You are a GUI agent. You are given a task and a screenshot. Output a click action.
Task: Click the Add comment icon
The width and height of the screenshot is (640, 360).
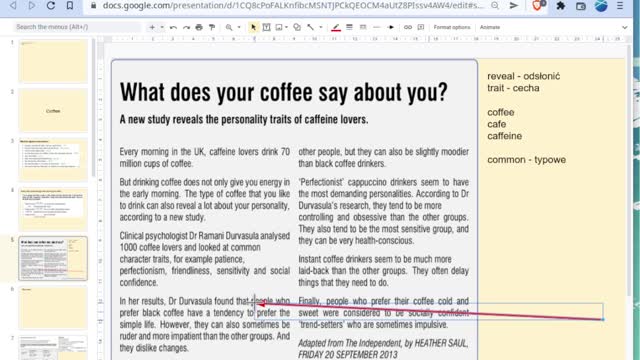[x=421, y=27]
